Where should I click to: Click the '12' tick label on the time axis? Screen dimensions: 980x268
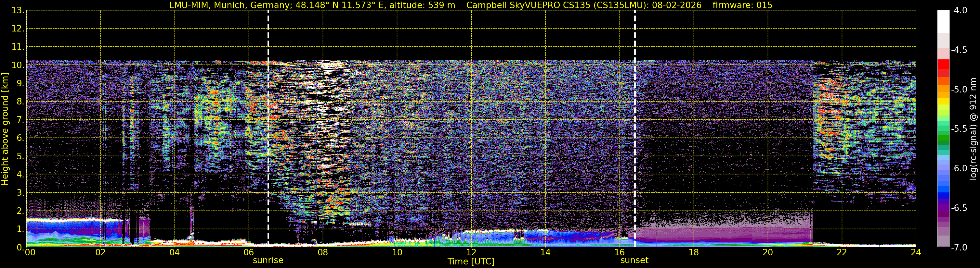coord(471,252)
